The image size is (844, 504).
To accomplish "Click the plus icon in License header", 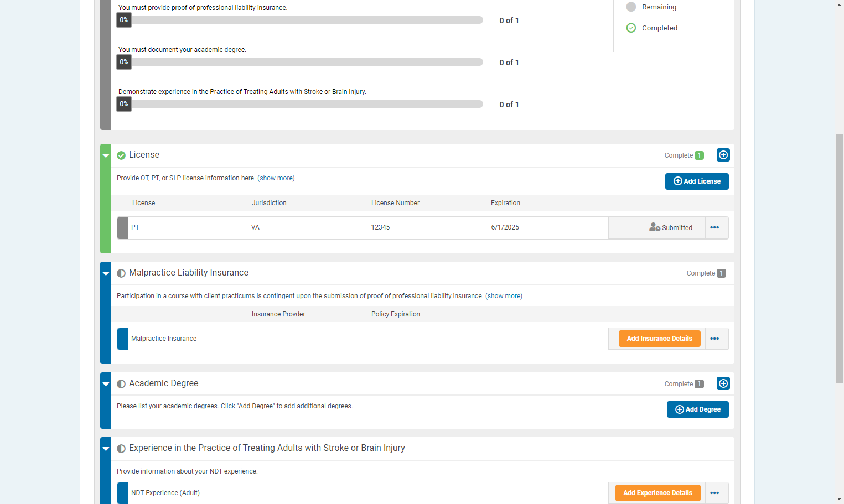I will (723, 155).
